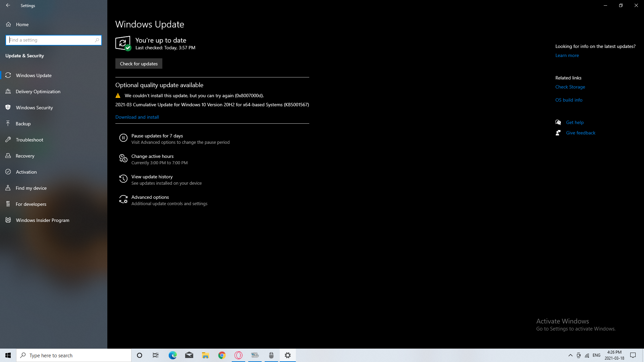644x362 pixels.
Task: Open Mail app from taskbar
Action: coord(189,355)
